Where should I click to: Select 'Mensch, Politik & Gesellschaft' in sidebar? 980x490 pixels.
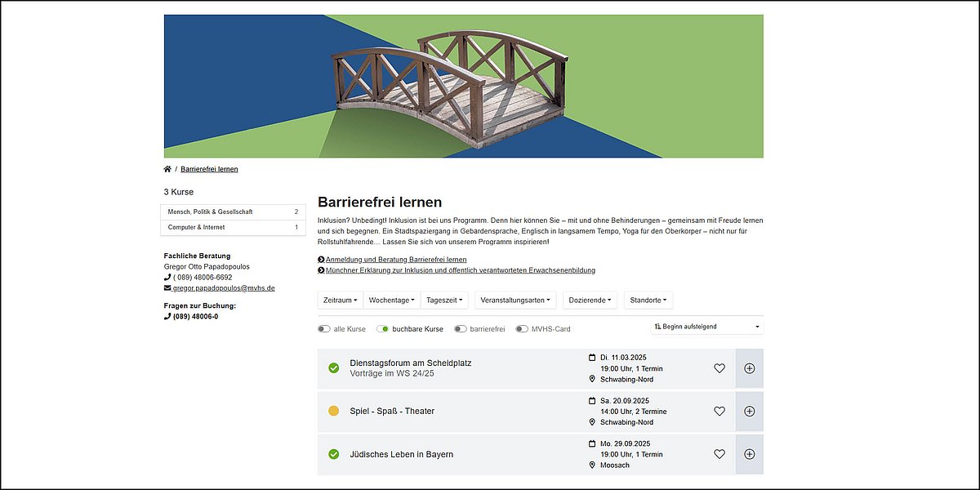(211, 211)
